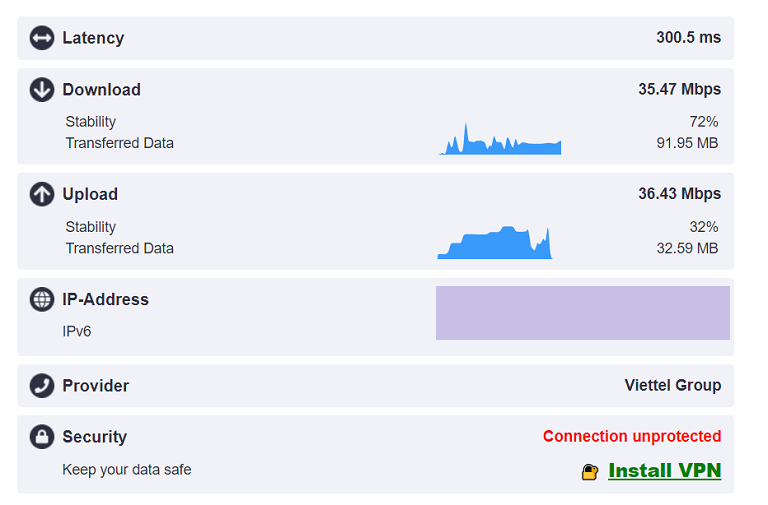Click the 300.5 ms latency value
768x505 pixels.
click(689, 37)
